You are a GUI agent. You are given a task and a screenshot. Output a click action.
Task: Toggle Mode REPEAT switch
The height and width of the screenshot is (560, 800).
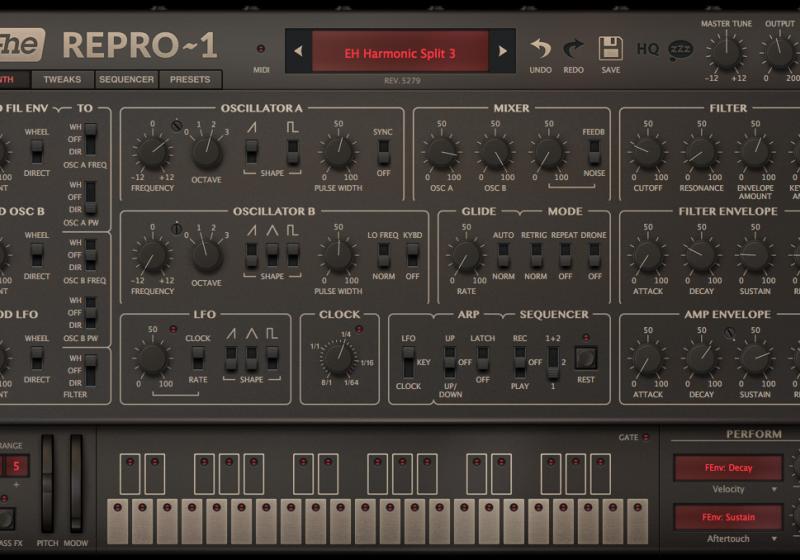tap(565, 255)
